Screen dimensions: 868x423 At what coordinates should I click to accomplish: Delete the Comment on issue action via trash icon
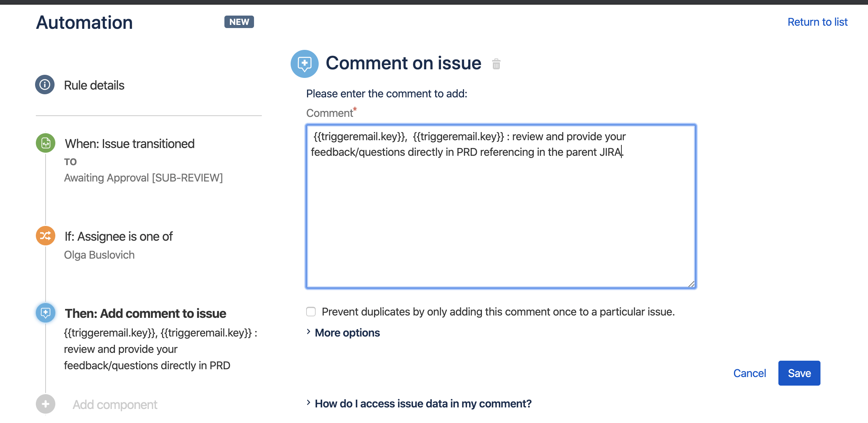(x=496, y=63)
